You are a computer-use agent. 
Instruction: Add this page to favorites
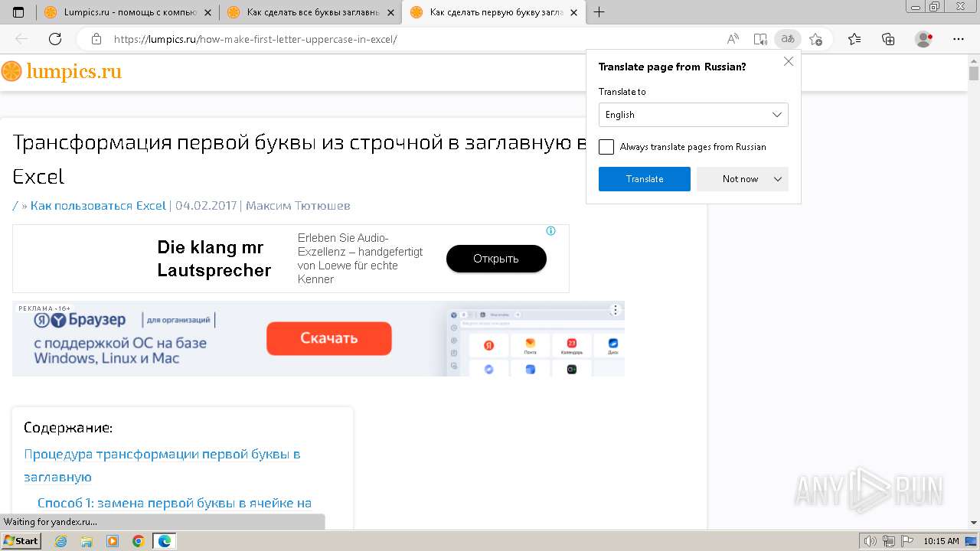[x=815, y=39]
